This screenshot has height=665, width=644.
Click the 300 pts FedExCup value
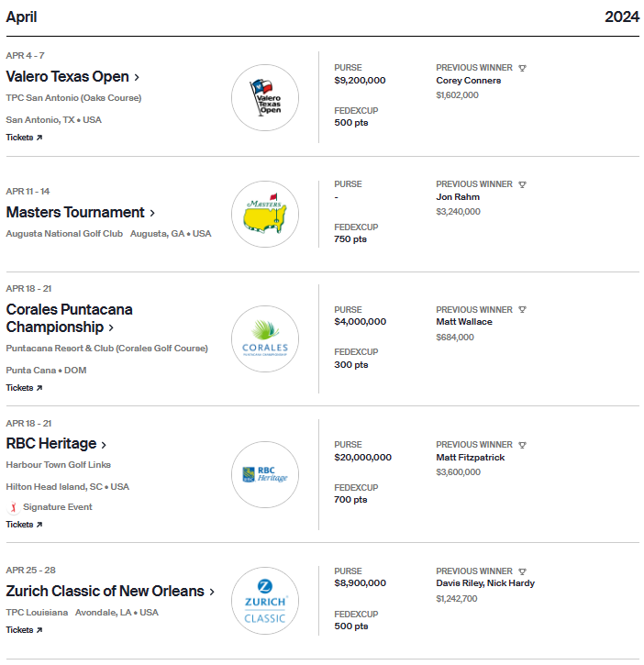tap(350, 365)
